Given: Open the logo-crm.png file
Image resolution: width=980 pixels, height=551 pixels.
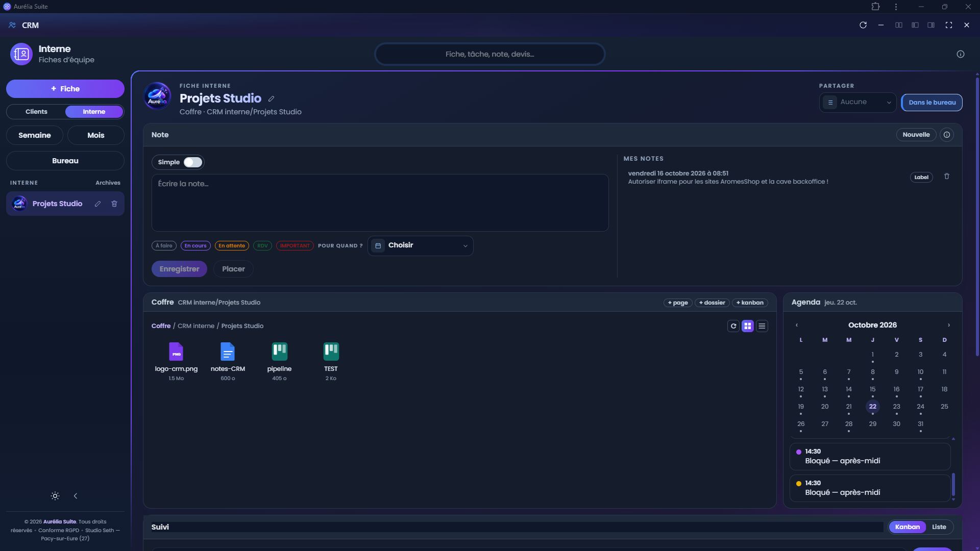Looking at the screenshot, I should click(x=176, y=361).
